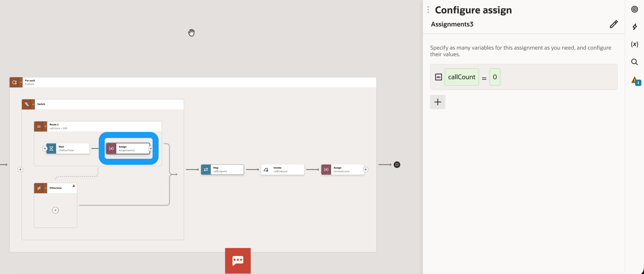Image resolution: width=644 pixels, height=274 pixels.
Task: Click the value field showing 0
Action: [x=495, y=77]
